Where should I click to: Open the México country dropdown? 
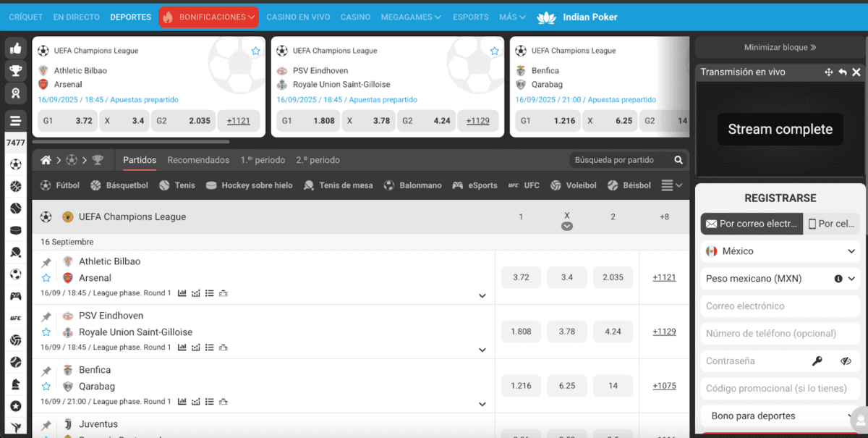coord(780,251)
